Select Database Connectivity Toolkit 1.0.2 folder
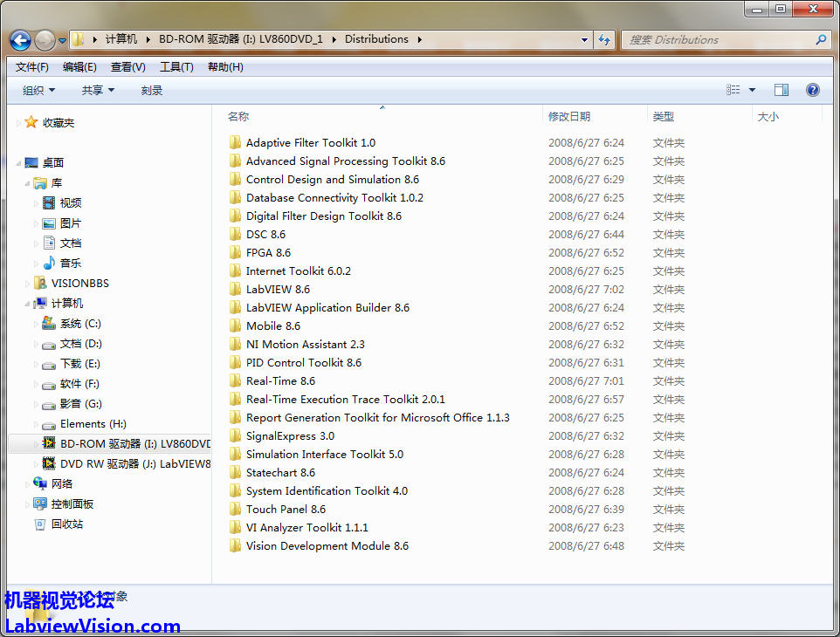840x637 pixels. point(334,197)
